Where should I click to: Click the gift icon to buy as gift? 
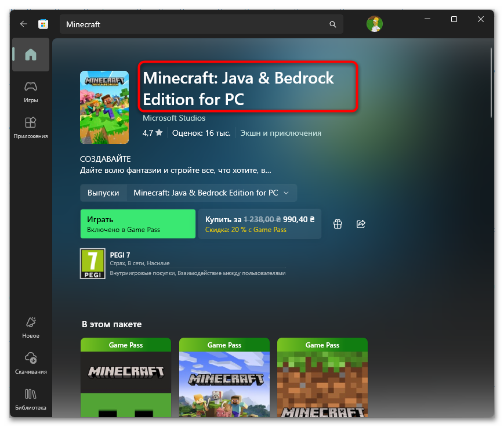(338, 224)
